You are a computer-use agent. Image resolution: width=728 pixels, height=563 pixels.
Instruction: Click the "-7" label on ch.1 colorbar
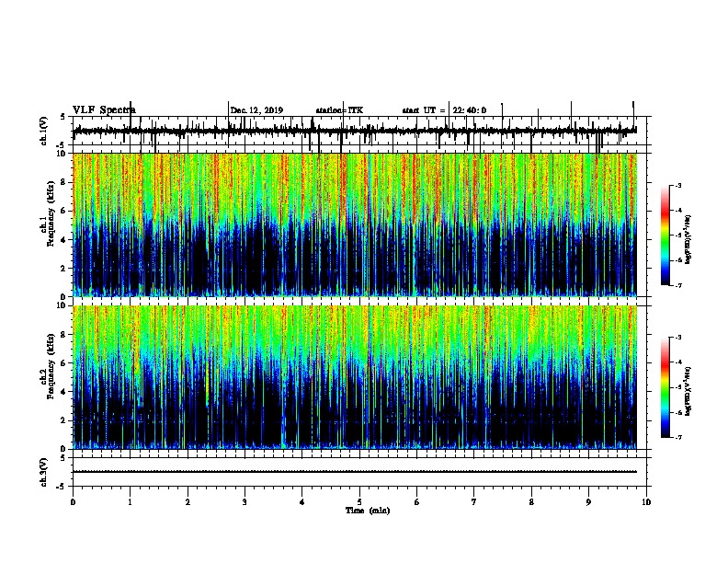(677, 285)
